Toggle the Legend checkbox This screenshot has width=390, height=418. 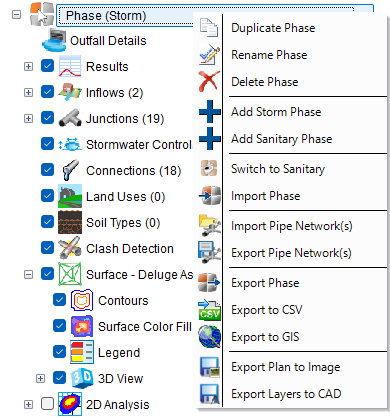[59, 352]
